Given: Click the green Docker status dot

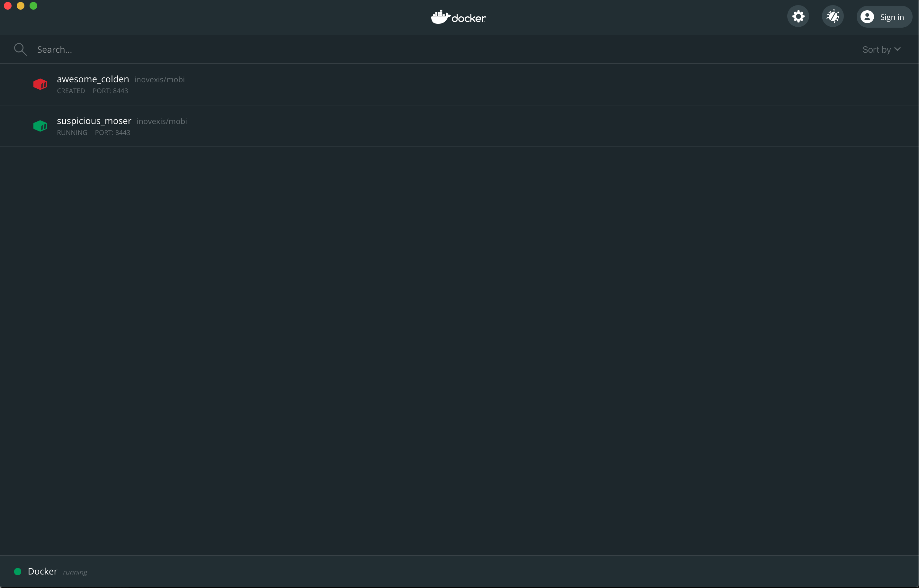Looking at the screenshot, I should [18, 572].
